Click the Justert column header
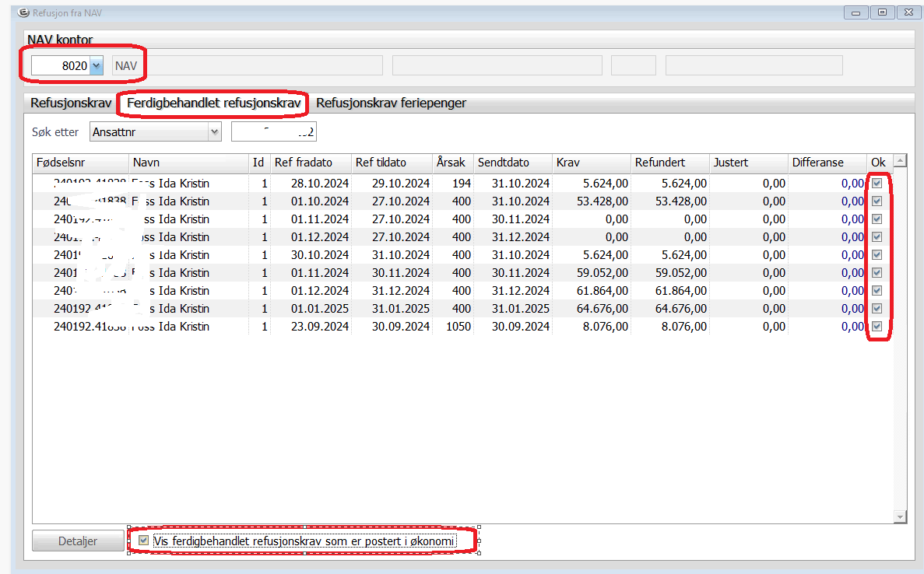Viewport: 924px width, 574px height. 749,163
